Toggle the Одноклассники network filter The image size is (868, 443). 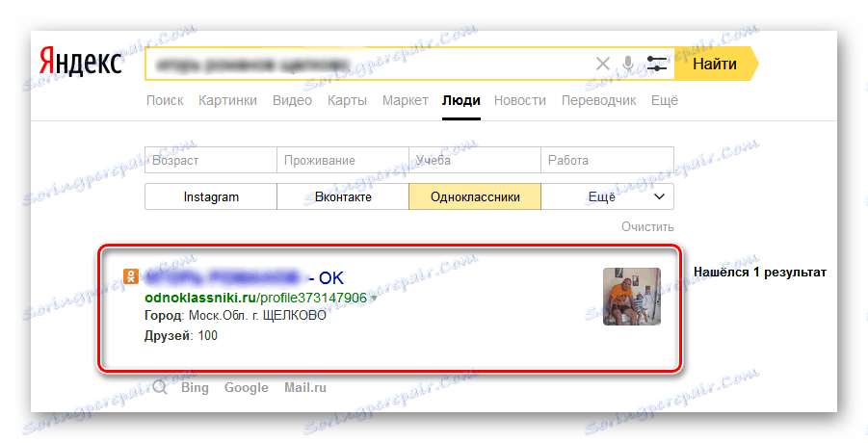coord(474,196)
